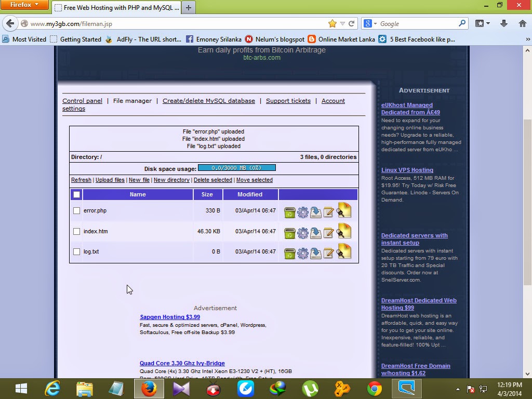
Task: Open Account settings link
Action: coord(333,101)
